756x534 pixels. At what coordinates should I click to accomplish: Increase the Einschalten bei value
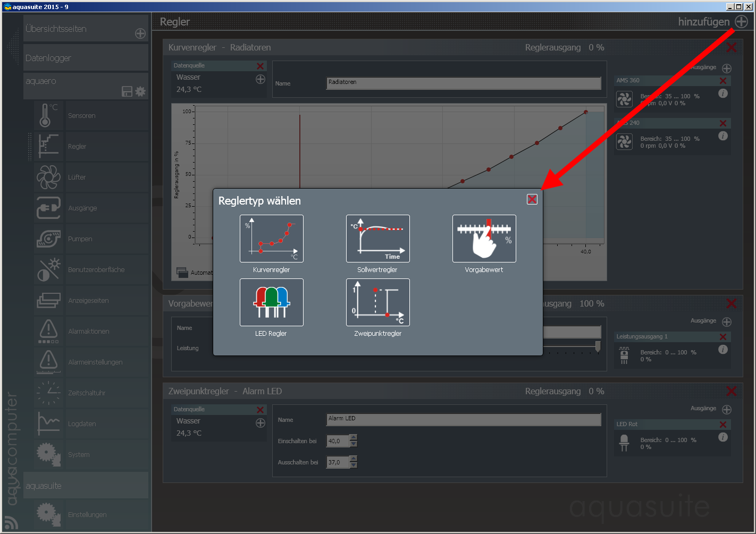[354, 438]
